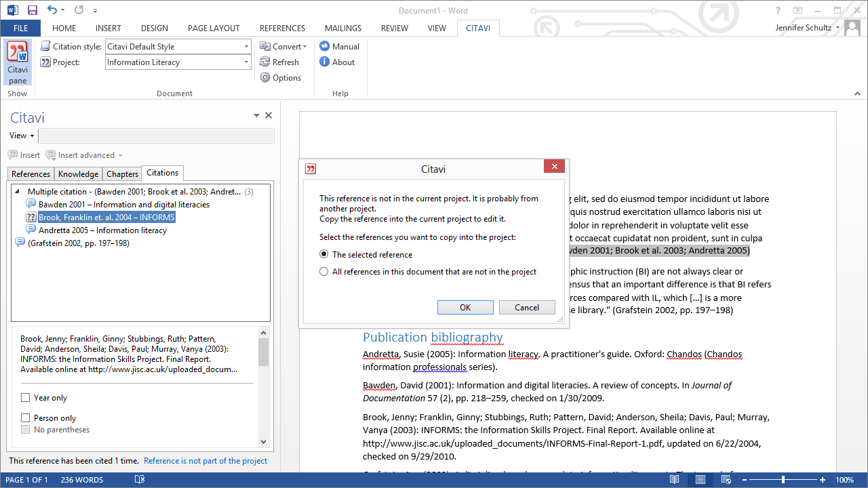Image resolution: width=868 pixels, height=488 pixels.
Task: Click the 100% zoom level
Action: pos(845,480)
